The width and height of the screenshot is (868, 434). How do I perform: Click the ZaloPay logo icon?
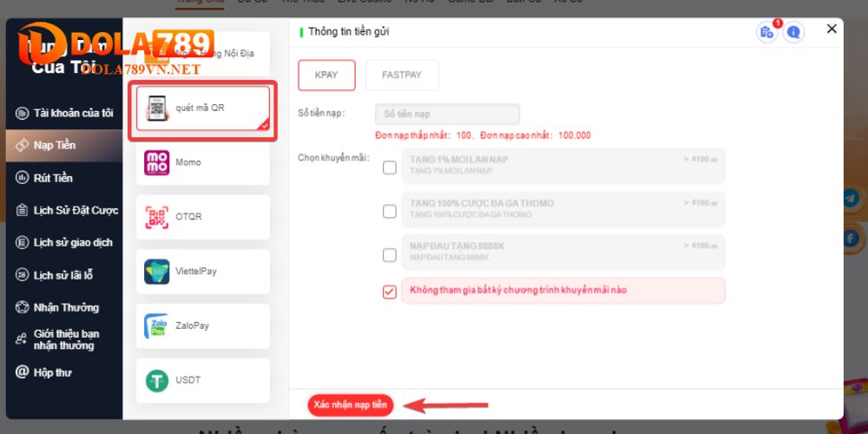(x=155, y=326)
